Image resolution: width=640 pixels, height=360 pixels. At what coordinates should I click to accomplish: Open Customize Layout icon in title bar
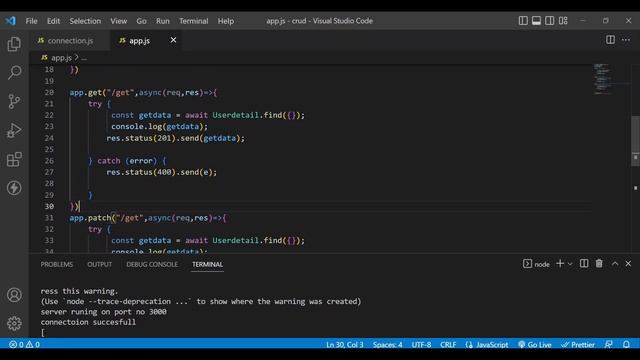[x=563, y=21]
